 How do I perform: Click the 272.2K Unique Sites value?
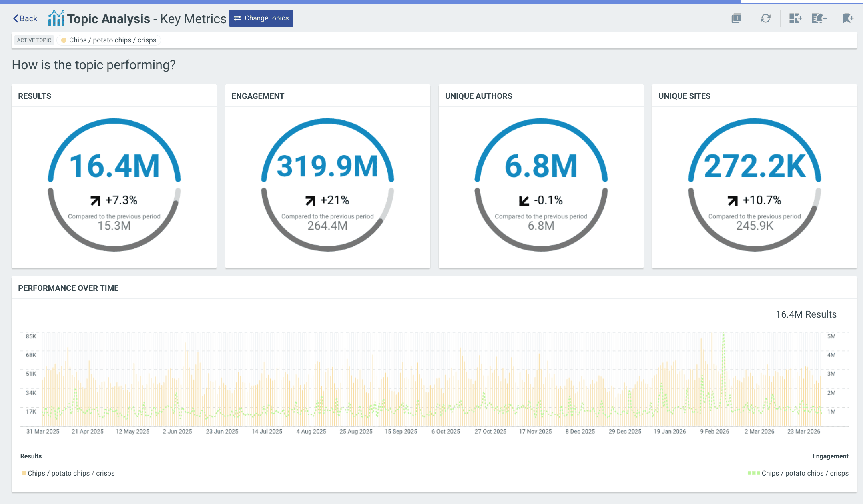(755, 166)
